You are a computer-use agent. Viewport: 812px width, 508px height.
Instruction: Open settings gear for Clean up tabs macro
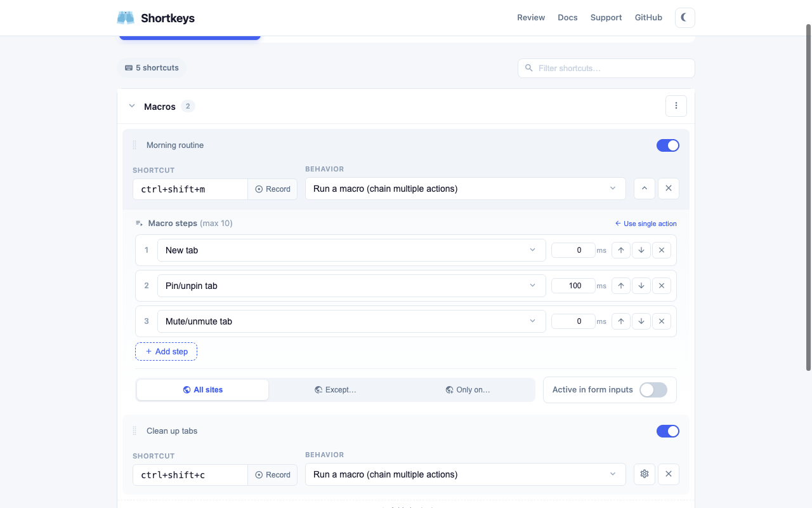[x=644, y=474]
